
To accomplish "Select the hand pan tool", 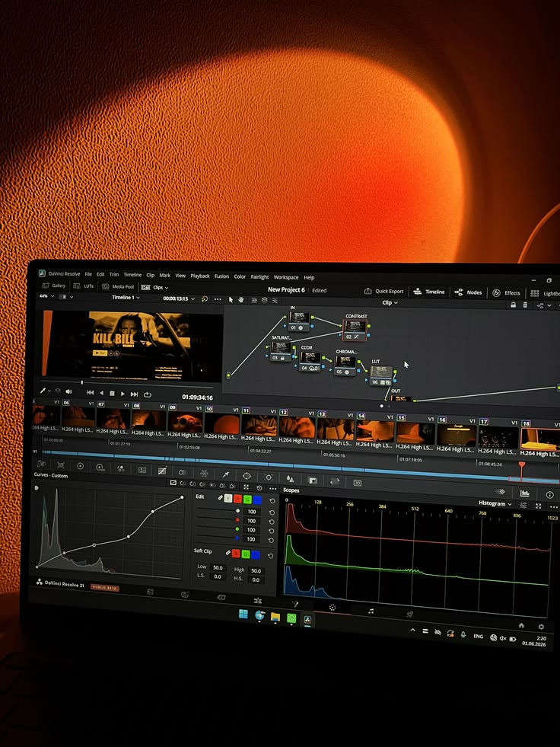I will point(241,300).
